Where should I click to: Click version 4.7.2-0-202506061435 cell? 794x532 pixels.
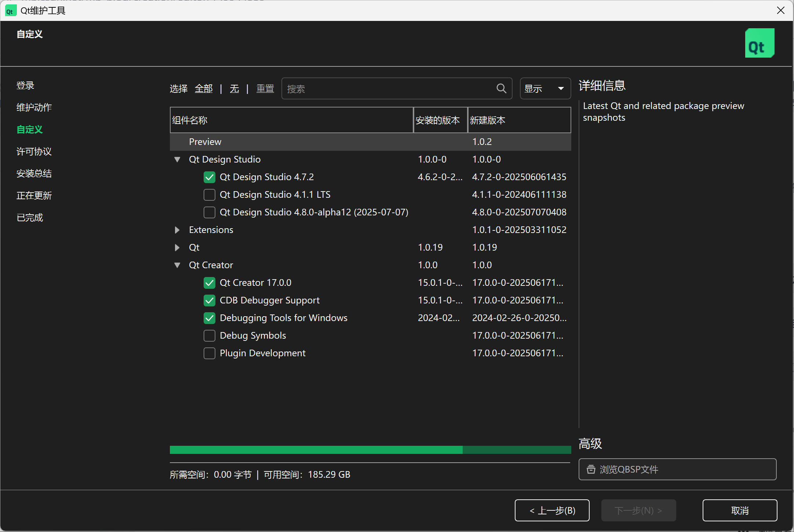[519, 177]
